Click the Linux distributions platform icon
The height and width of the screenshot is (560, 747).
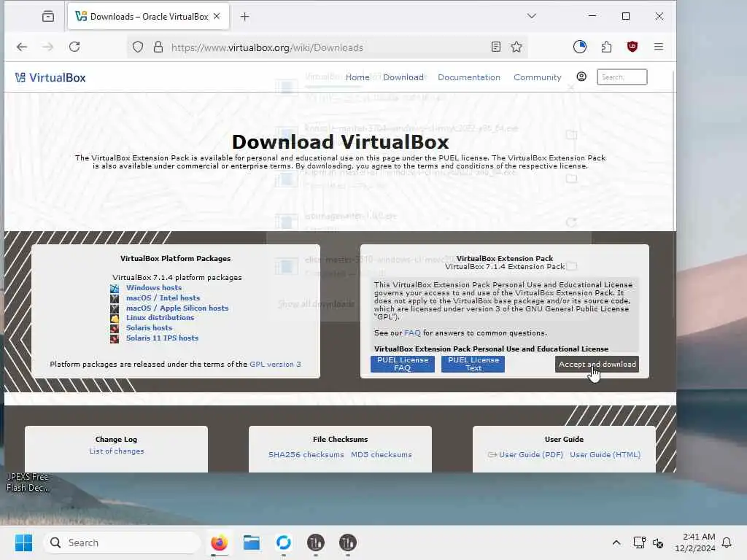click(x=115, y=318)
